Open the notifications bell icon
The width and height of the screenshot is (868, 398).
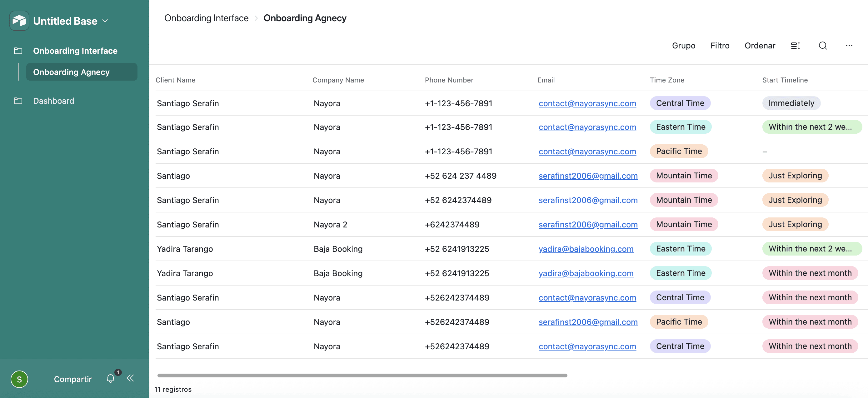coord(110,378)
